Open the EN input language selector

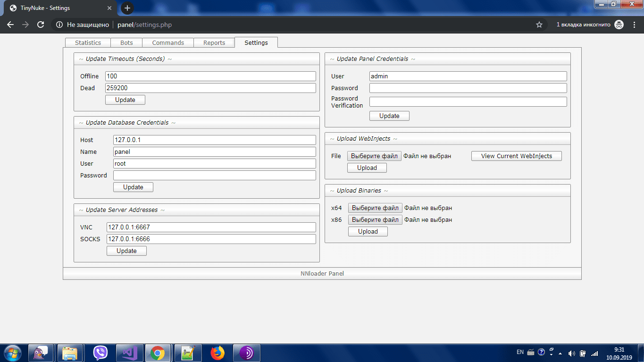(520, 352)
